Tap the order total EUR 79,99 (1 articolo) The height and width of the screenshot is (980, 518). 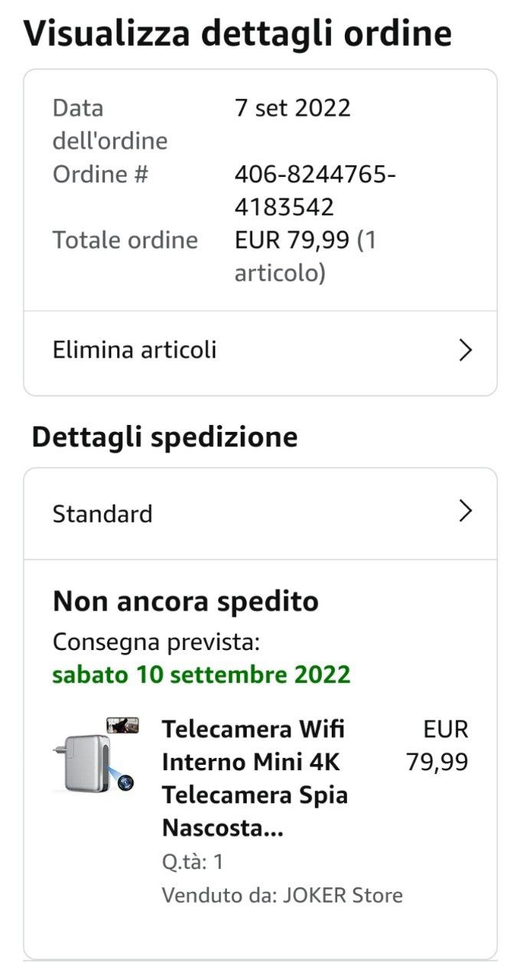[305, 256]
